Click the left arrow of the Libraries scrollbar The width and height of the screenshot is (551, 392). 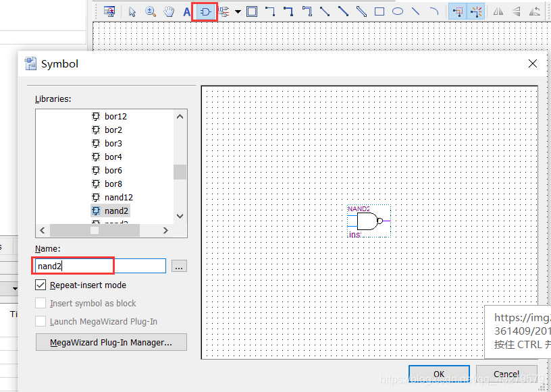[x=43, y=231]
